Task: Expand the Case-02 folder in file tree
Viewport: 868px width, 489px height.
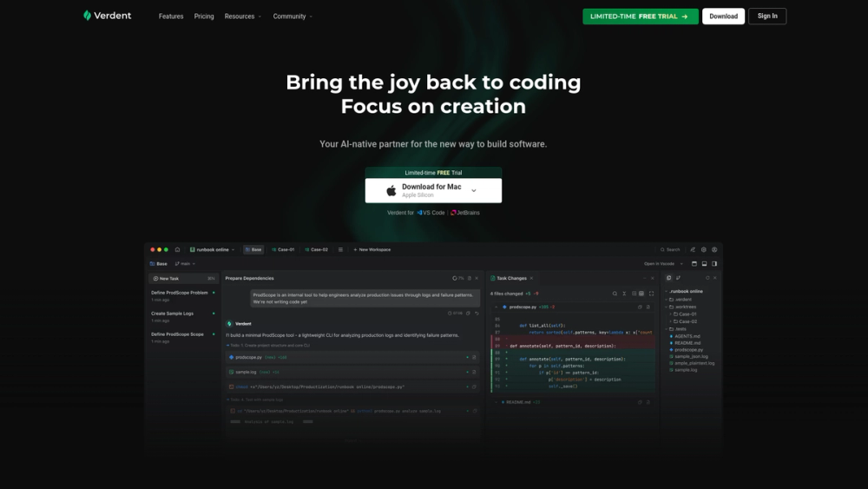Action: coord(670,321)
